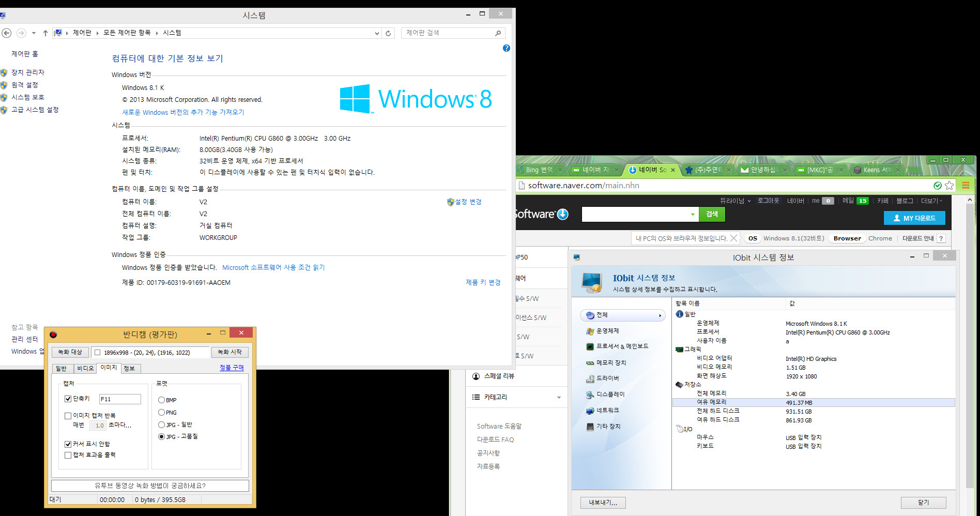Screen dimensions: 980x516
Task: Click the up-level arrow in System window
Action: point(45,33)
